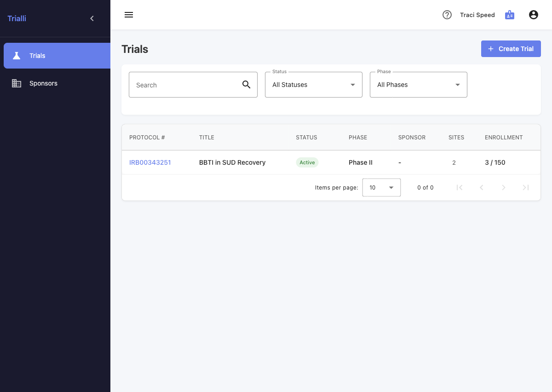Open the blue ID badge icon in the header

click(510, 15)
